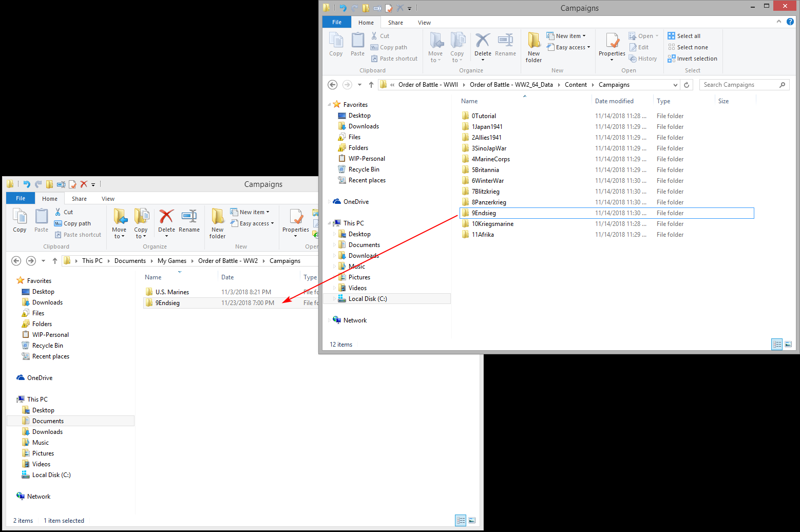Click Undo icon in left window quick access toolbar

click(x=27, y=184)
